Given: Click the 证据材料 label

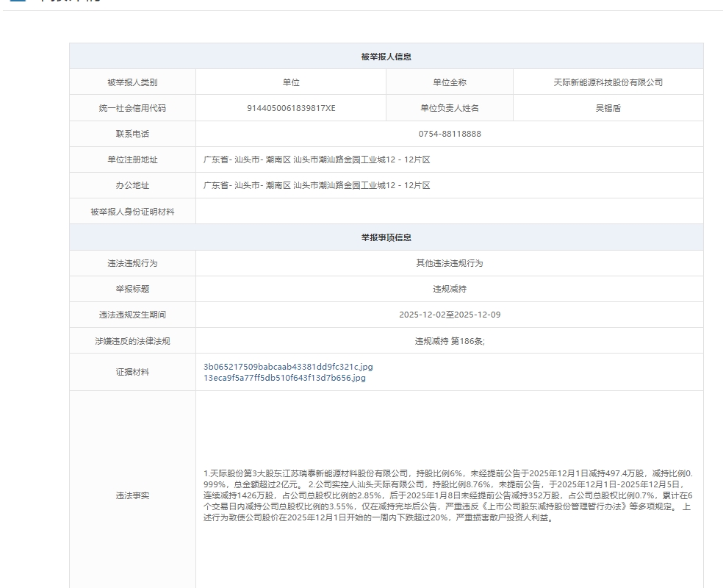Looking at the screenshot, I should 132,372.
